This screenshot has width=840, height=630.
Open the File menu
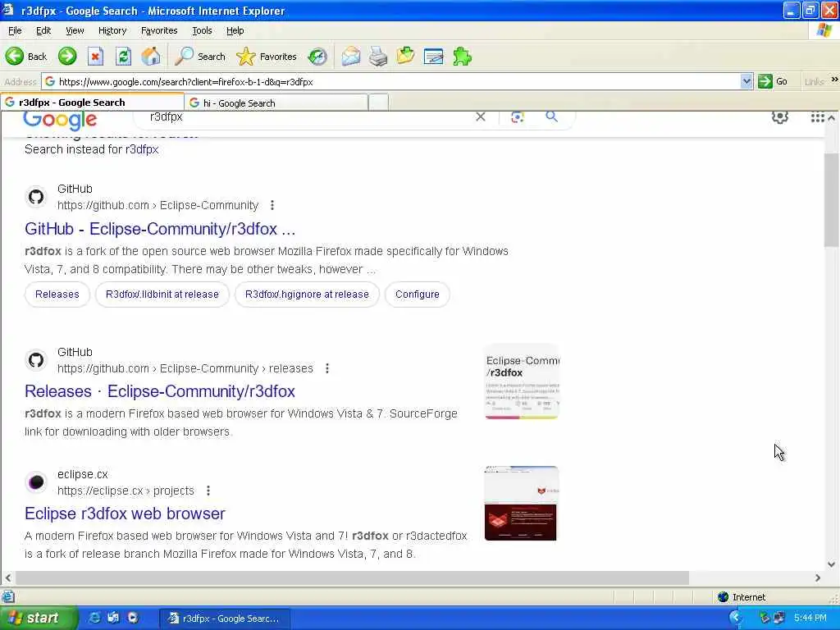15,30
